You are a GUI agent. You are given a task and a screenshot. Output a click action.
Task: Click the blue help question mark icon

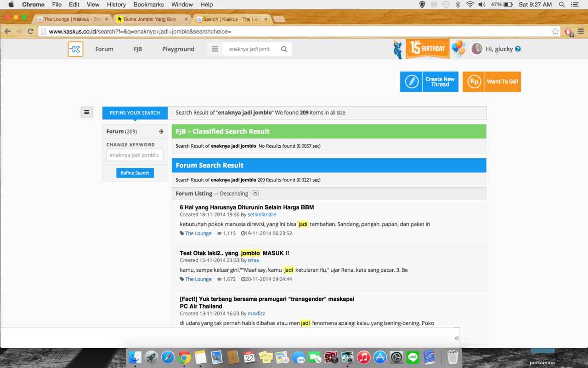518,49
